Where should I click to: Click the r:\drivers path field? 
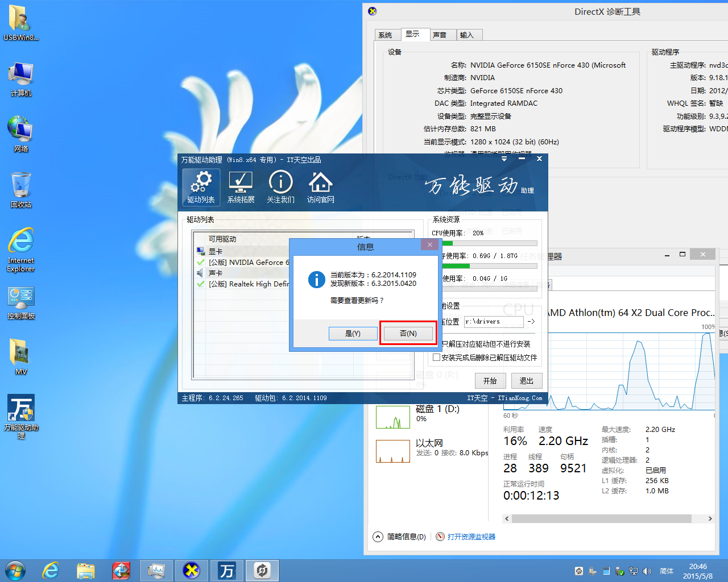click(x=494, y=322)
